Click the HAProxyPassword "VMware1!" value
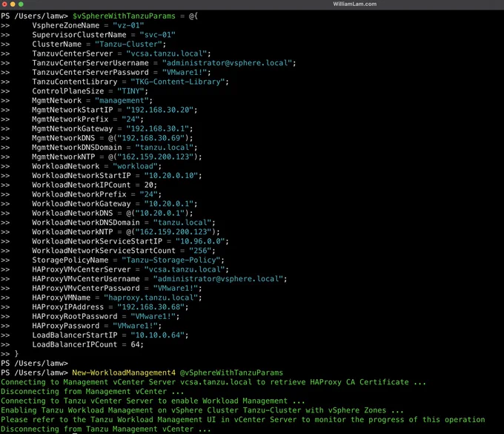Viewport: 504px width, 434px height. [136, 326]
